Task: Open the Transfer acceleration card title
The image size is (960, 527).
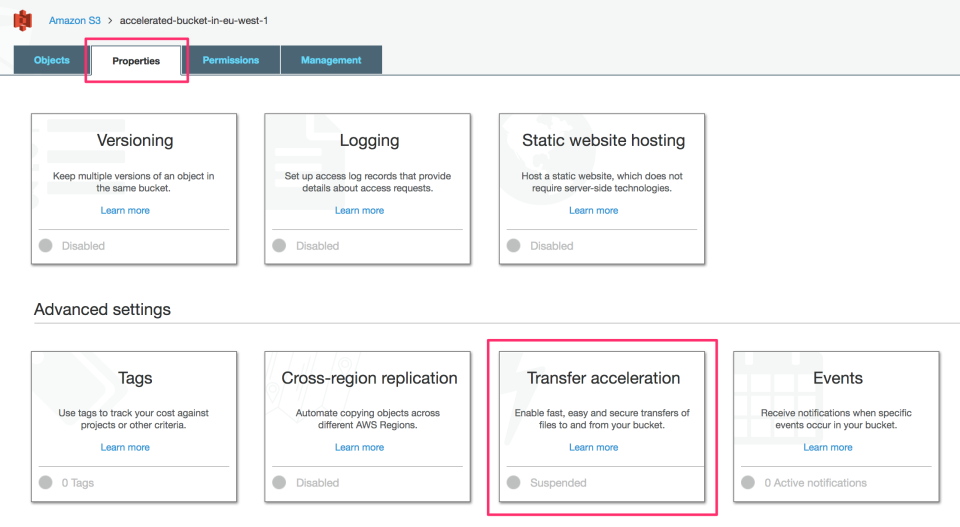Action: tap(603, 378)
